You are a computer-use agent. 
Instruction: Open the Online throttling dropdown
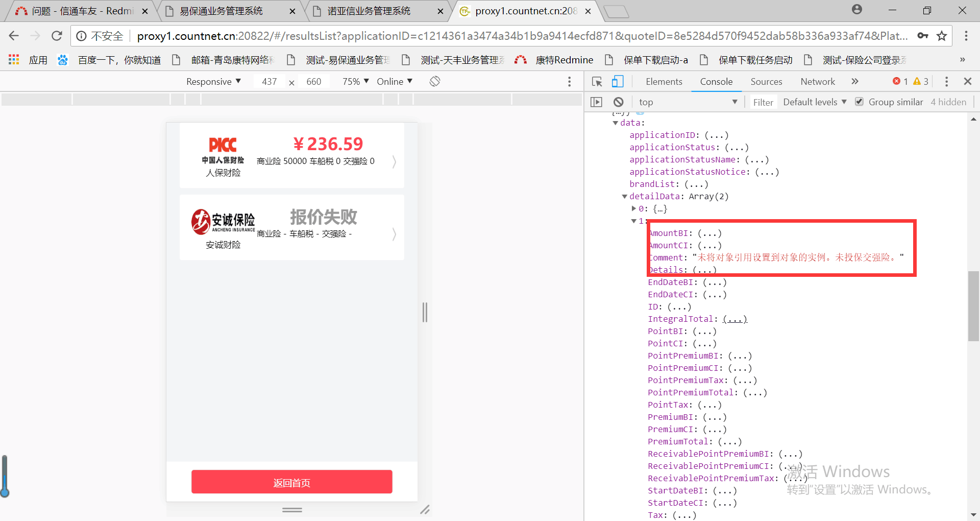395,82
